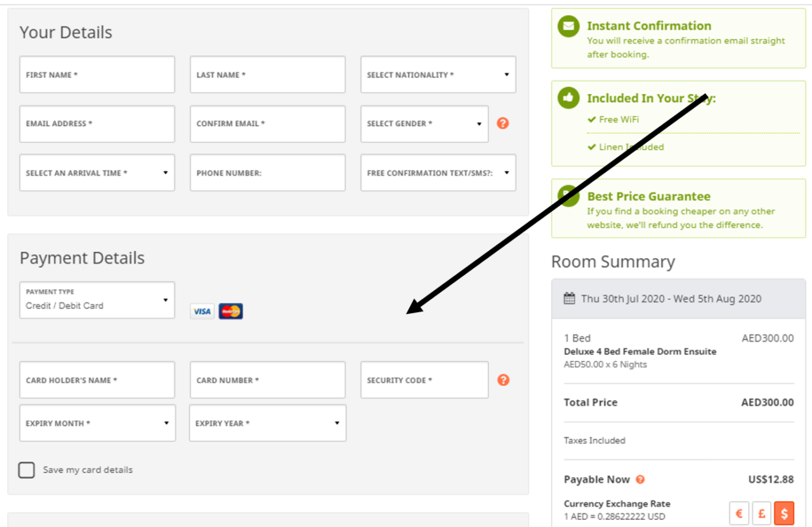Switch prices to Euros using the euro icon
812x527 pixels.
(738, 512)
